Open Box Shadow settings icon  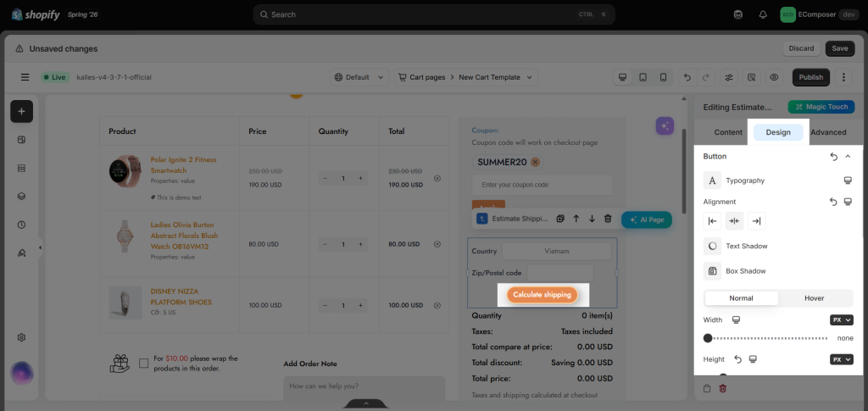click(712, 271)
